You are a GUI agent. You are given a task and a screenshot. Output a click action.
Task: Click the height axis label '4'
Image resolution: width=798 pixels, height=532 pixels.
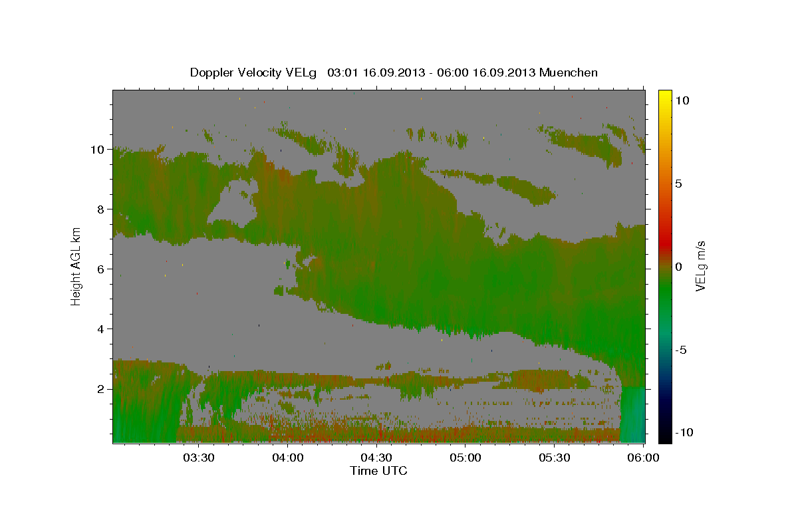coord(102,329)
